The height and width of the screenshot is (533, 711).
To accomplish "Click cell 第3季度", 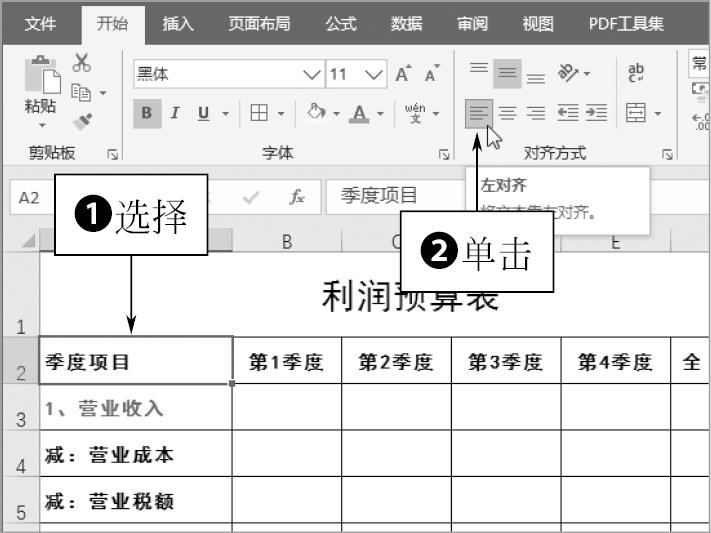I will (506, 361).
